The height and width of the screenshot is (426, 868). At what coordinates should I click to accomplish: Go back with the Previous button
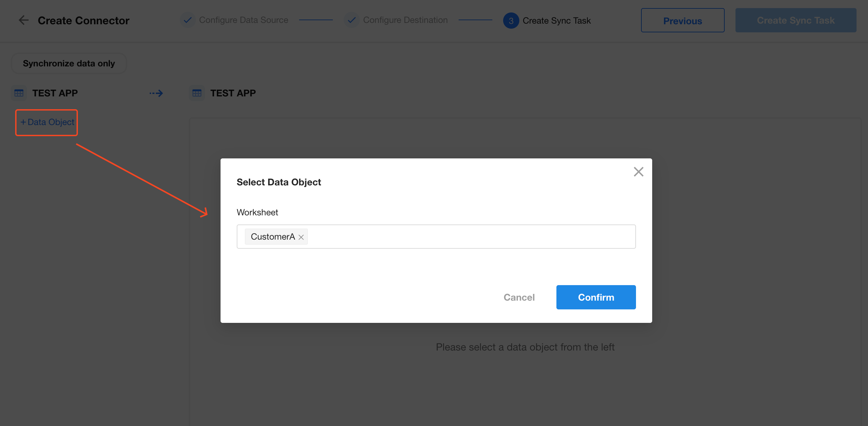pyautogui.click(x=683, y=21)
